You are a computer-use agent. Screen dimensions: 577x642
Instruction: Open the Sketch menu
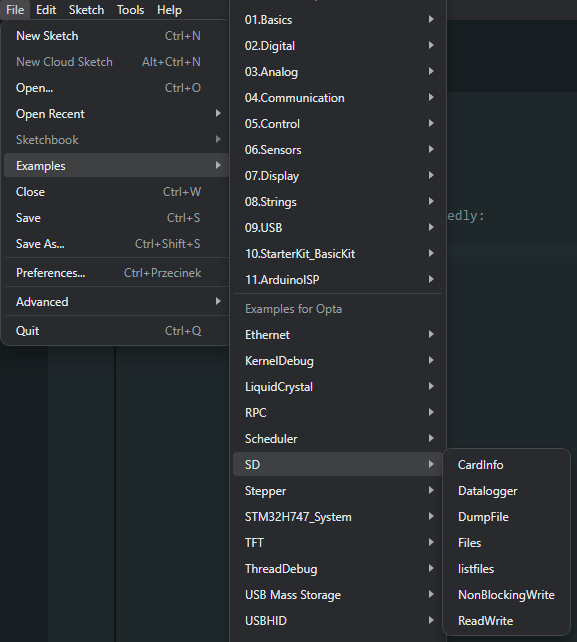[x=86, y=9]
